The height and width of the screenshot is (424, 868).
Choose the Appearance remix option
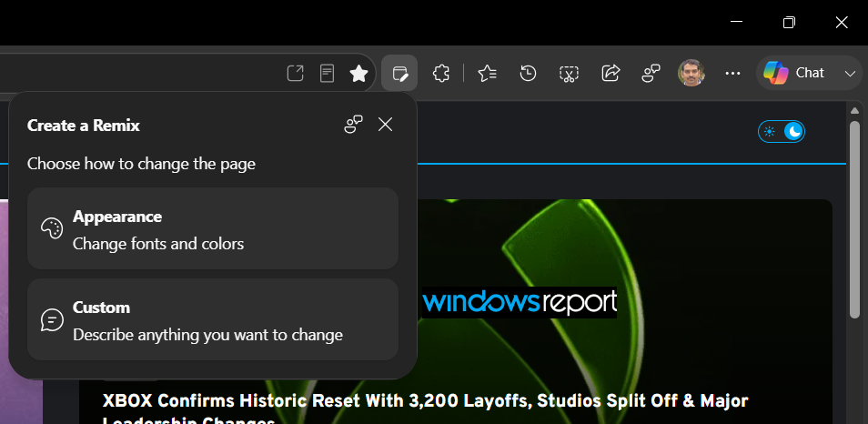pos(213,228)
